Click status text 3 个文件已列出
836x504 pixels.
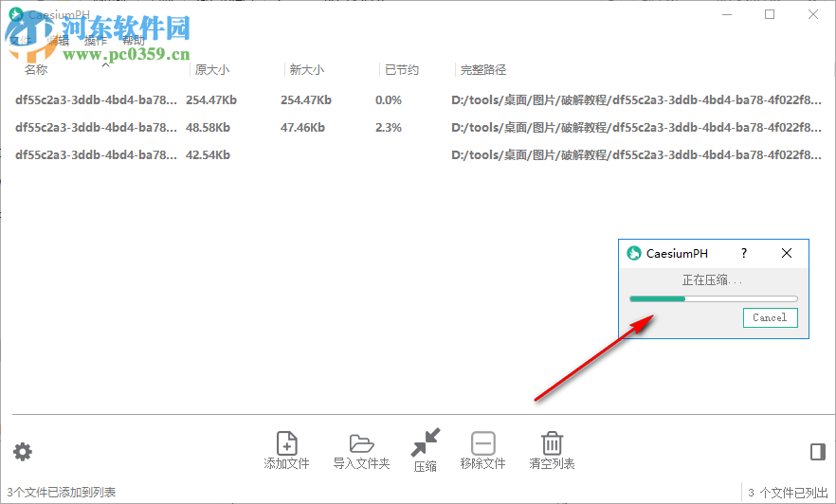pyautogui.click(x=788, y=493)
